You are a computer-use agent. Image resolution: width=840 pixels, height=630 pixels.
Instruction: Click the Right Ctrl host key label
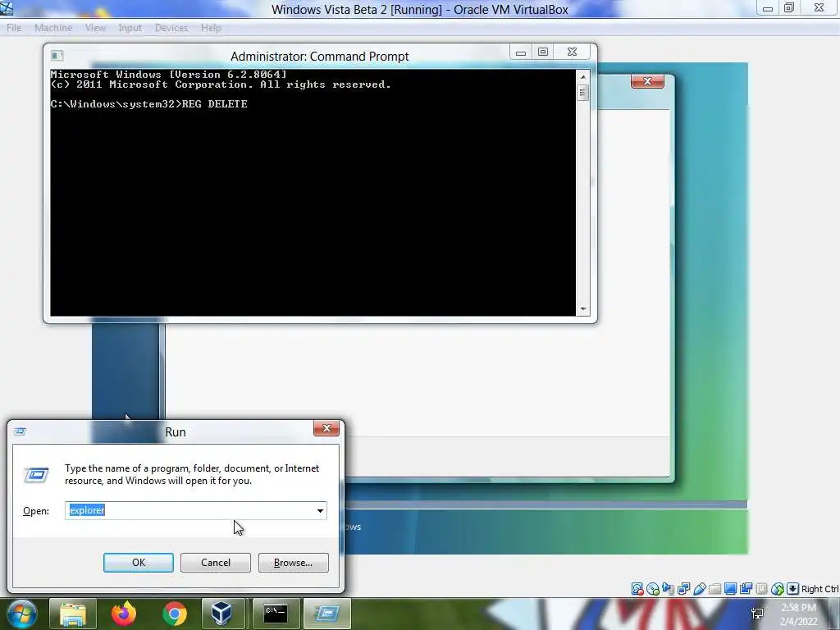click(819, 589)
